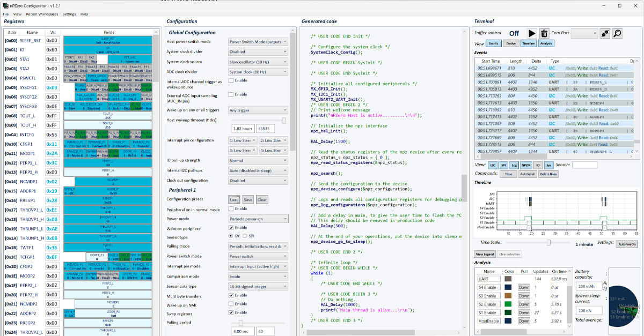The height and width of the screenshot is (336, 644).
Task: Start the sniffer with the play icon
Action: point(532,33)
